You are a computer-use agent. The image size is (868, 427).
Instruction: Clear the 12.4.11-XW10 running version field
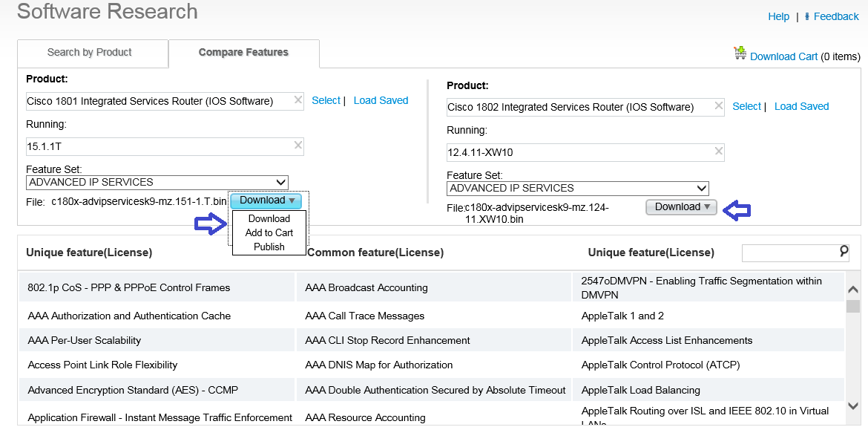coord(719,151)
